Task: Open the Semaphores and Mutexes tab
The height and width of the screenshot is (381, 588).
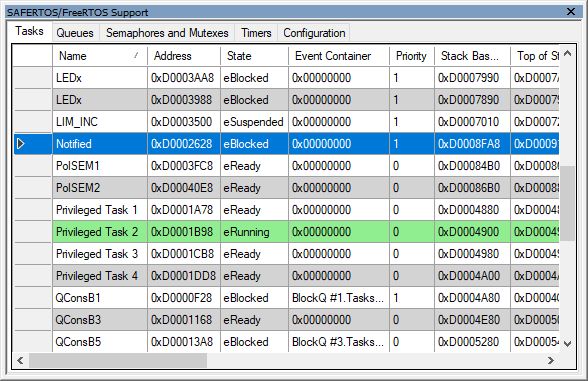Action: tap(167, 33)
